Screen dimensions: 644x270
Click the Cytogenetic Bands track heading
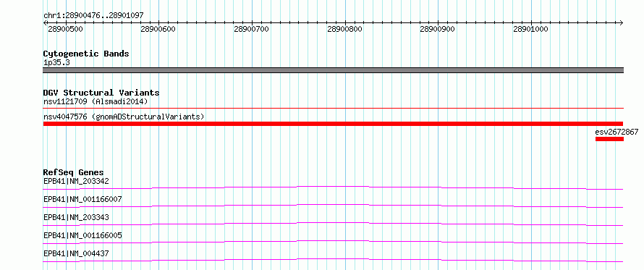point(86,54)
